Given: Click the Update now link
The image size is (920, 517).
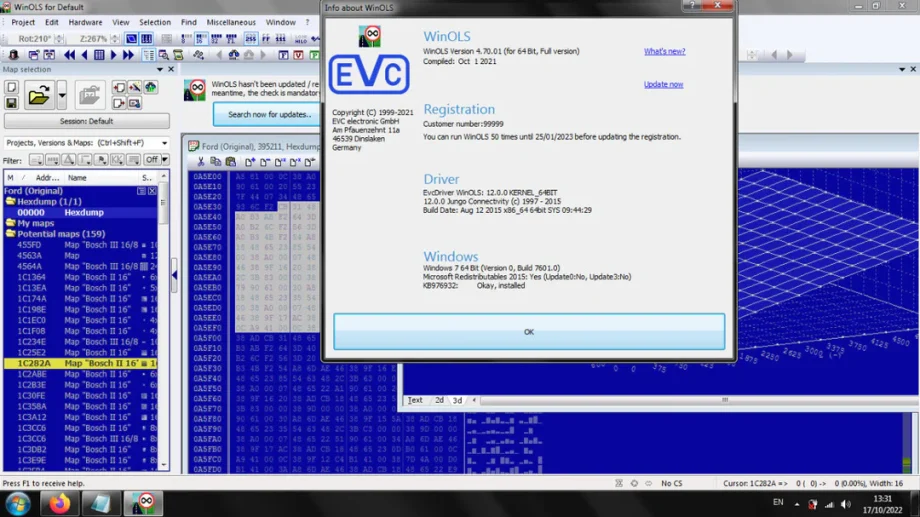Looking at the screenshot, I should pos(663,84).
